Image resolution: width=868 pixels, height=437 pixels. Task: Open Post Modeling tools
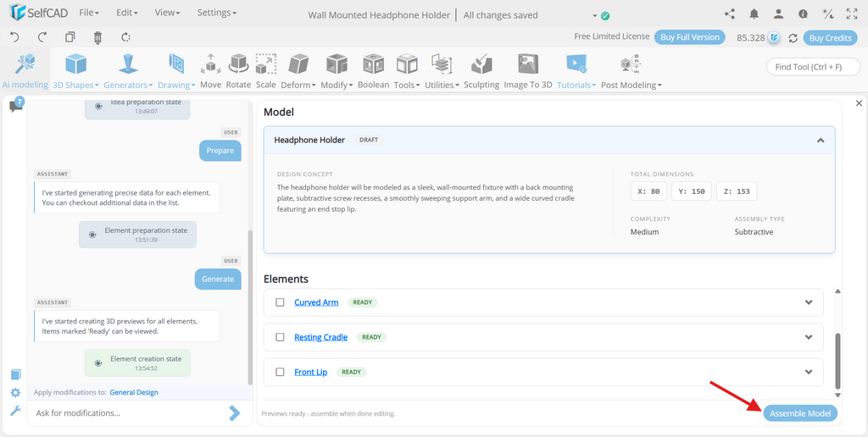pyautogui.click(x=631, y=71)
